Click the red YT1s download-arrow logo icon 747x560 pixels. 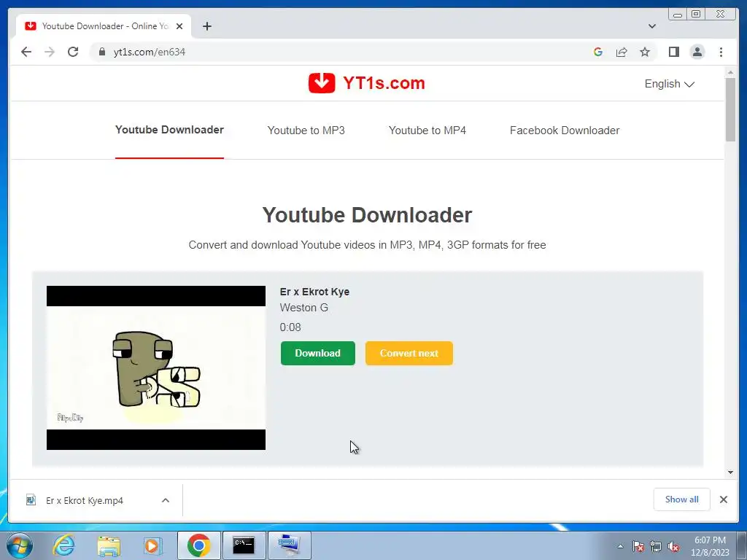pyautogui.click(x=322, y=83)
